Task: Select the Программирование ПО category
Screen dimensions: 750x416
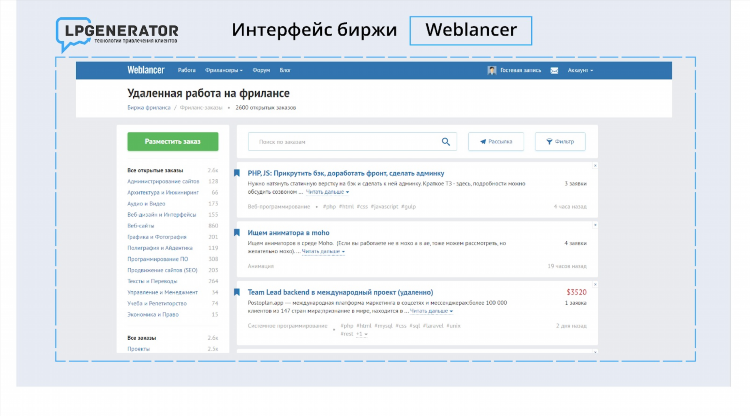Action: [x=158, y=259]
